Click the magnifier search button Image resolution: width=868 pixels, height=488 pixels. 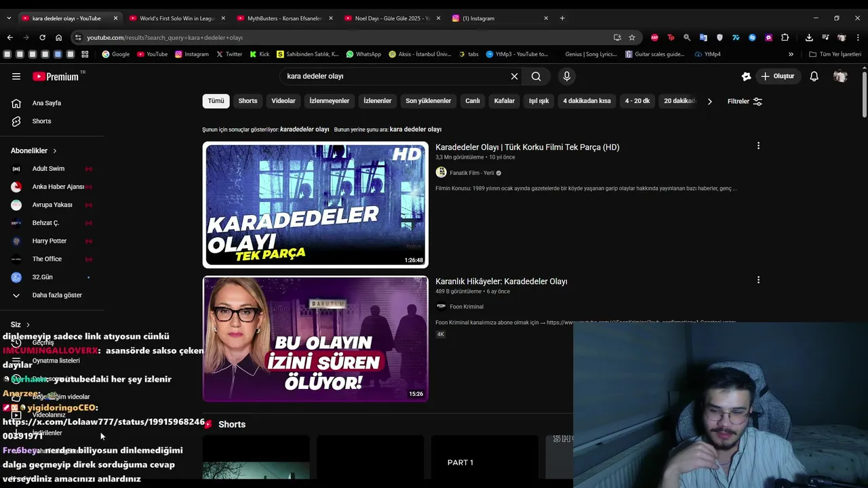point(536,77)
